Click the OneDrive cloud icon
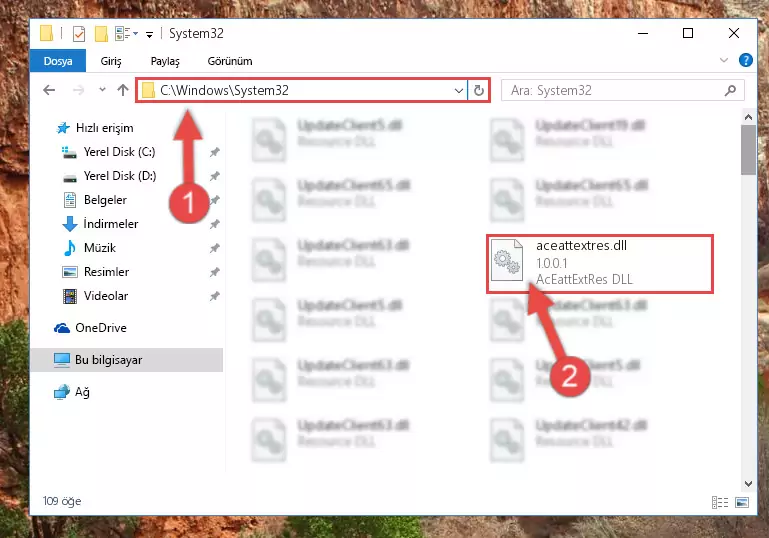The width and height of the screenshot is (769, 538). pos(62,328)
